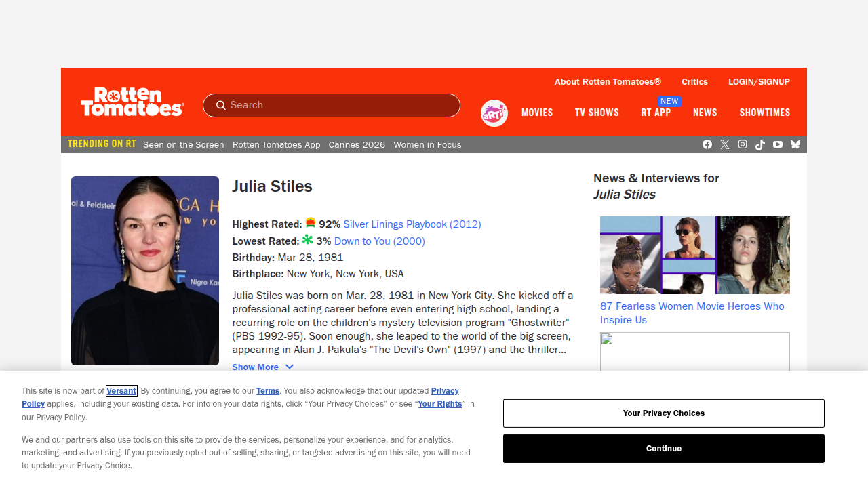Click the Fresh tomato score icon beside 92%

pos(311,222)
